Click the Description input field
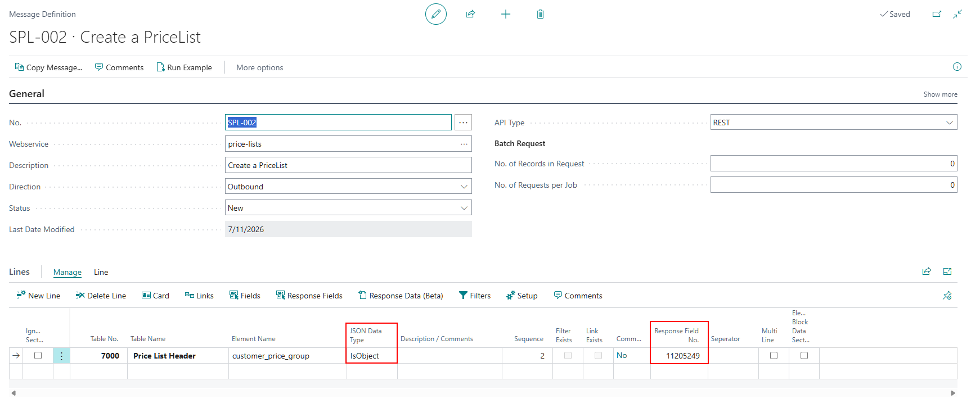The height and width of the screenshot is (408, 980). (348, 165)
